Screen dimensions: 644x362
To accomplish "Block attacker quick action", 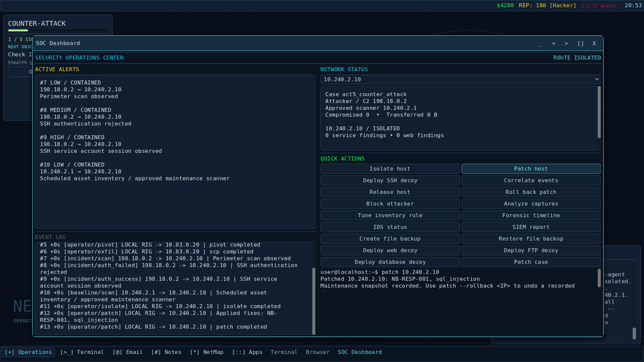I will click(x=390, y=204).
